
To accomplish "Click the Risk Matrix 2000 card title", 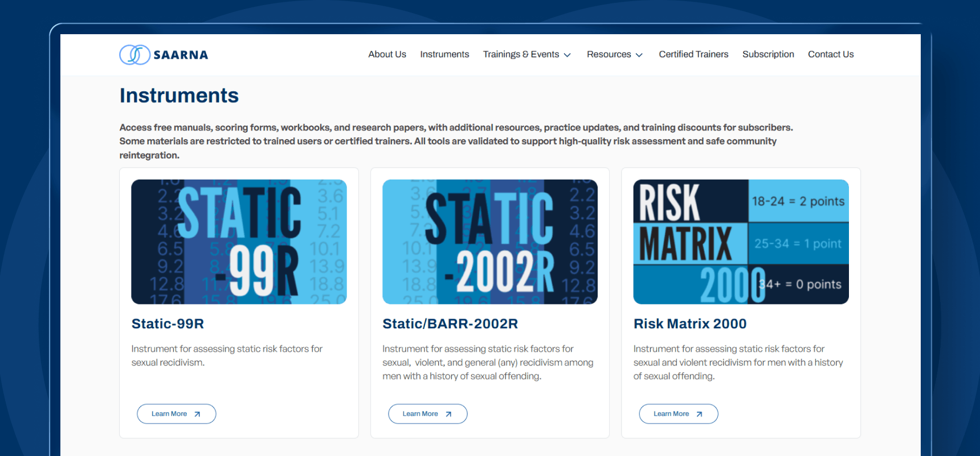I will [x=690, y=324].
